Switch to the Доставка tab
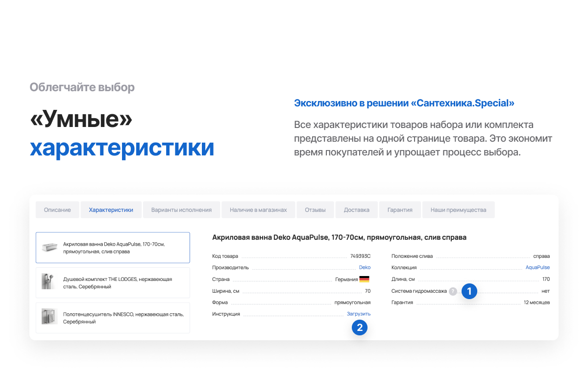Viewport: 588px width, 379px height. (x=356, y=209)
